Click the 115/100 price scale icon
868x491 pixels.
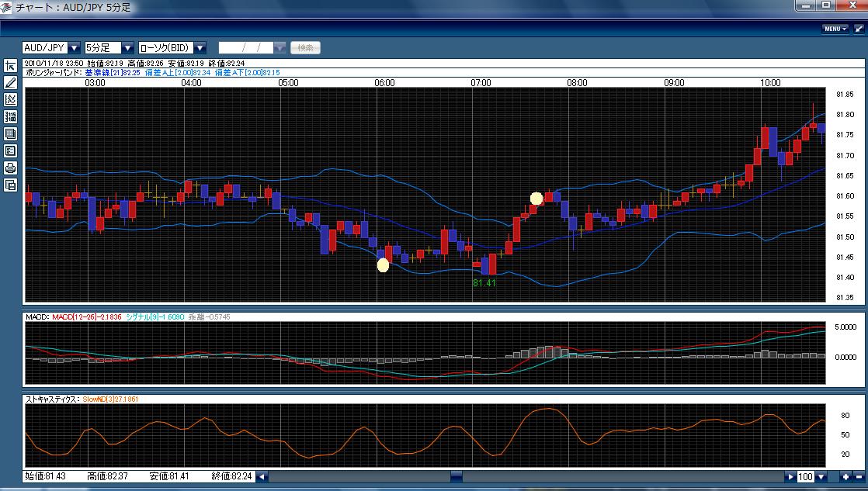[x=11, y=116]
